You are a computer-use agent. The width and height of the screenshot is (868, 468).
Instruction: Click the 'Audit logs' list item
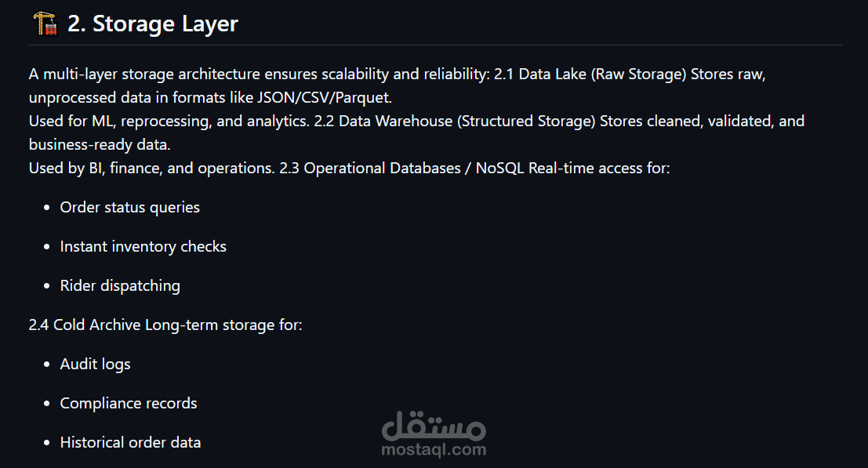click(x=95, y=364)
